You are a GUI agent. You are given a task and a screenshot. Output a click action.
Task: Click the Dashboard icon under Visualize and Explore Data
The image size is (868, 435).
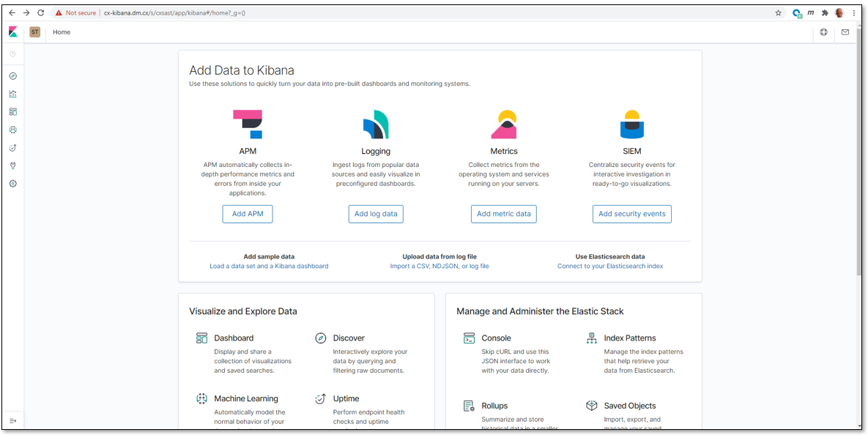(201, 338)
